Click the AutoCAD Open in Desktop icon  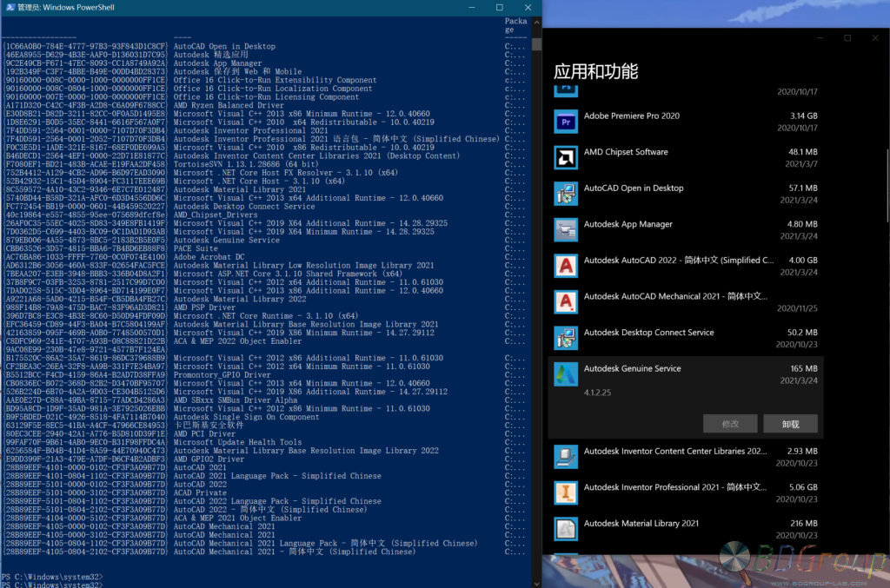[x=566, y=194]
